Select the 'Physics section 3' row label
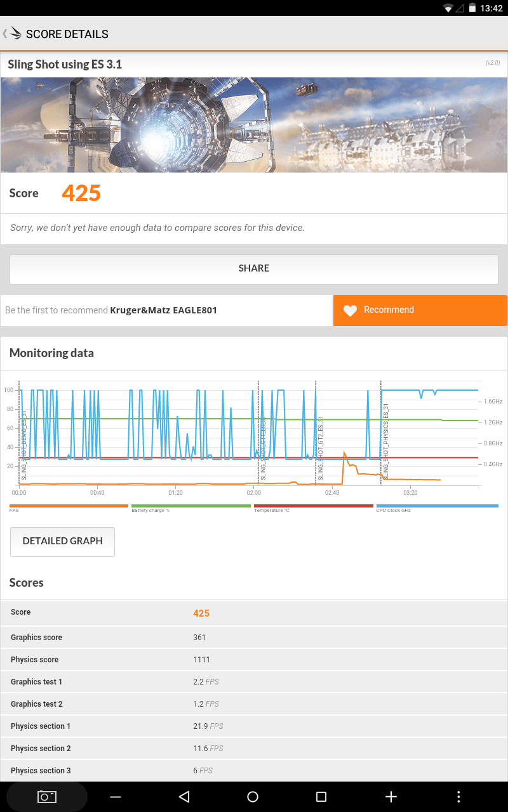The width and height of the screenshot is (508, 812). [x=41, y=771]
